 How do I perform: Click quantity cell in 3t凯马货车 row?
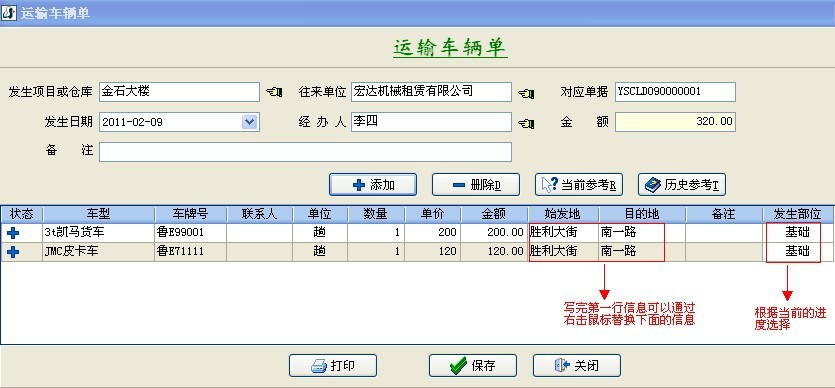pos(376,233)
